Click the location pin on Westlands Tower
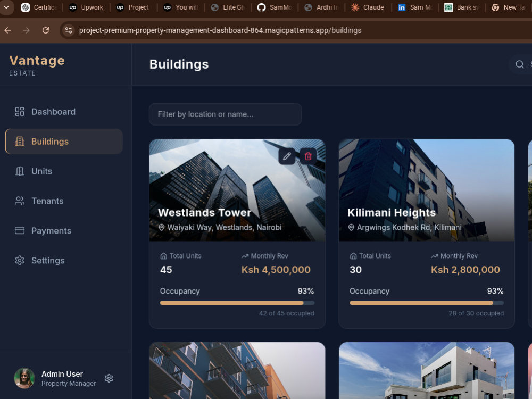The image size is (532, 399). pyautogui.click(x=162, y=227)
